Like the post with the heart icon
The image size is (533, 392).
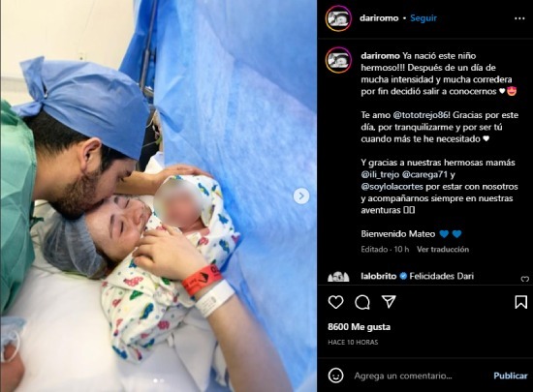335,302
